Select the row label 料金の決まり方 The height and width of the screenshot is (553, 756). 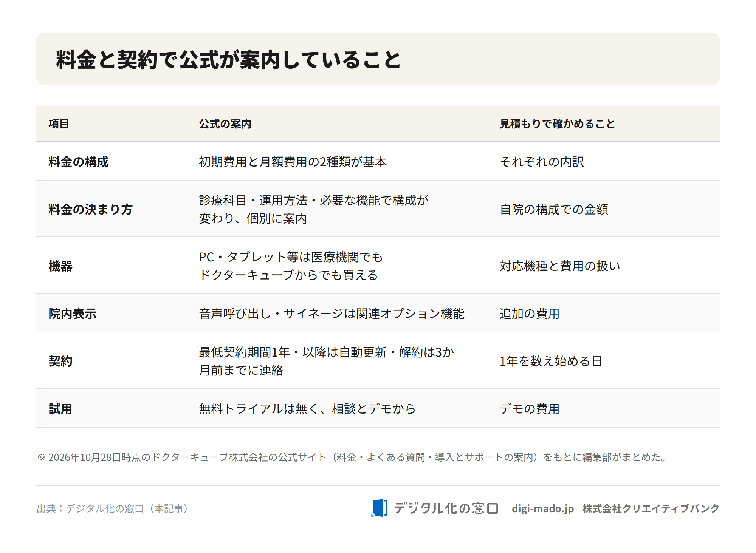pyautogui.click(x=91, y=209)
